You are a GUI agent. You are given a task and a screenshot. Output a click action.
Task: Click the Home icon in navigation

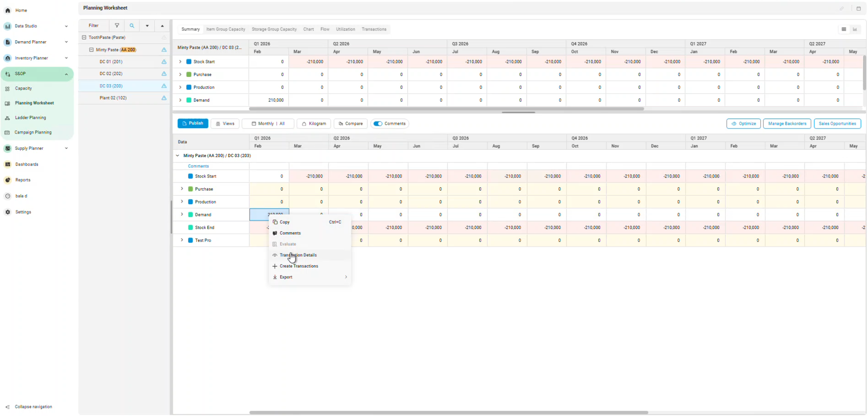click(8, 10)
